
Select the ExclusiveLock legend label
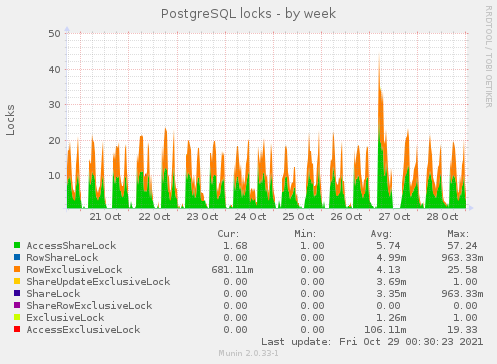pos(65,318)
